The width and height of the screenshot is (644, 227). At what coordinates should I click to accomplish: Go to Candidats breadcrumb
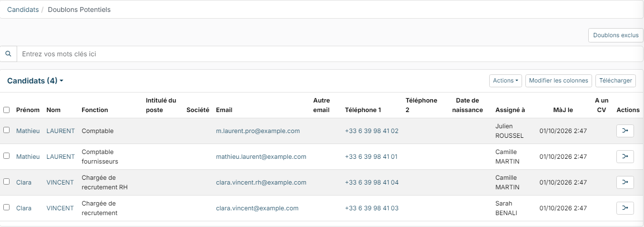pos(23,10)
